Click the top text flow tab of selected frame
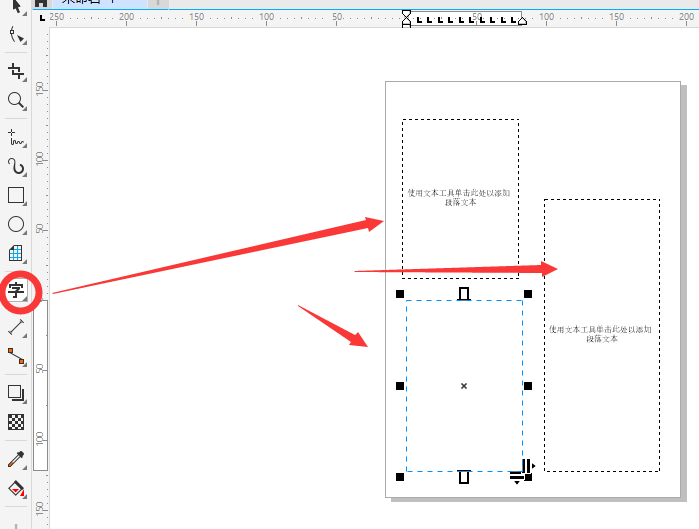The width and height of the screenshot is (699, 529). tap(464, 294)
